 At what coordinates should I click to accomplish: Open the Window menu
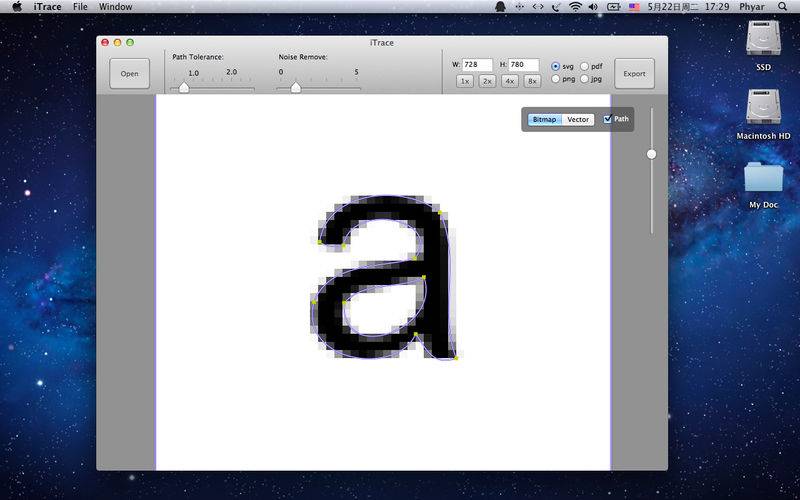116,7
